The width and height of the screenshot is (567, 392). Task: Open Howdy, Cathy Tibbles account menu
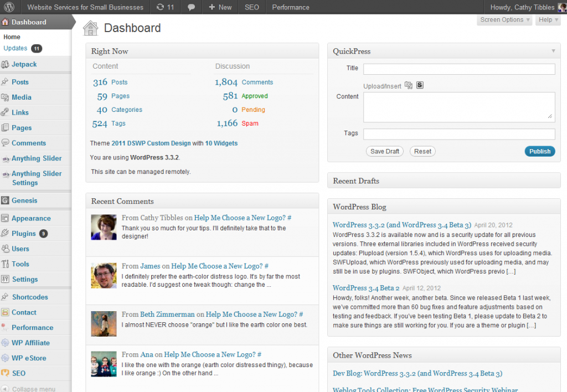(528, 7)
